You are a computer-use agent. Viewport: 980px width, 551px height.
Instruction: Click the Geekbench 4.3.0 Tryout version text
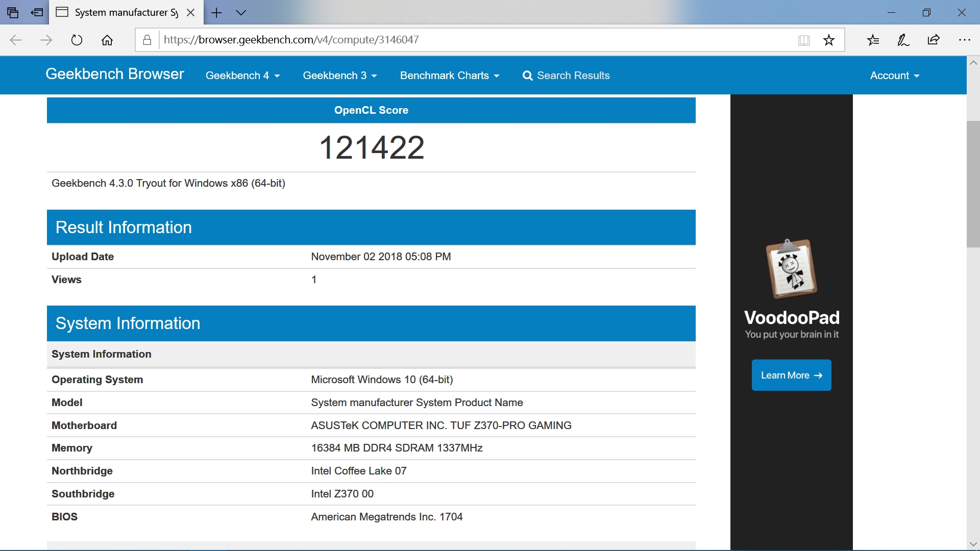coord(168,183)
